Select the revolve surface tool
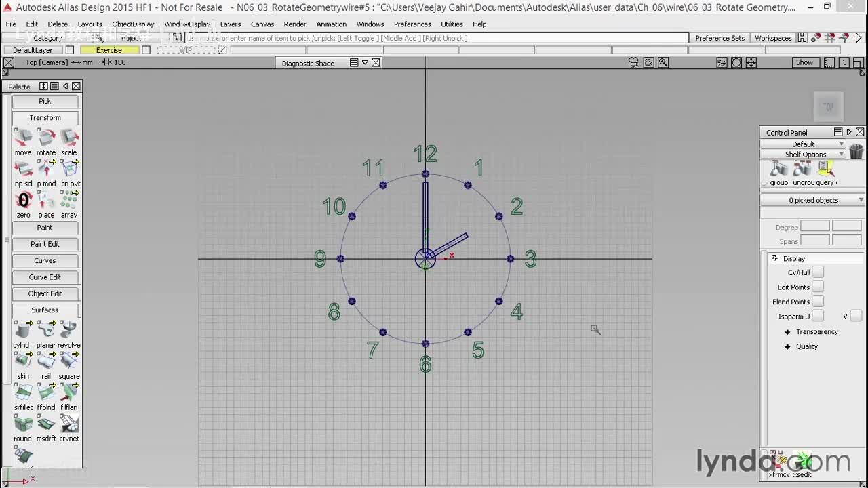The width and height of the screenshot is (868, 488). coord(69,331)
